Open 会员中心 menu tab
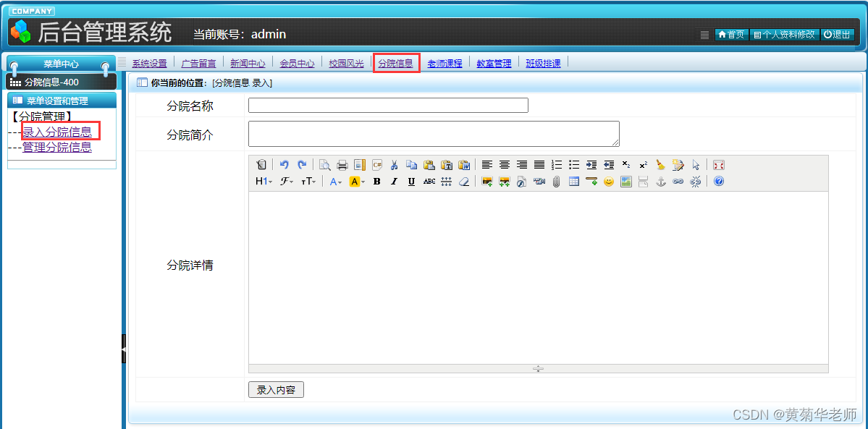The width and height of the screenshot is (868, 429). click(x=298, y=63)
